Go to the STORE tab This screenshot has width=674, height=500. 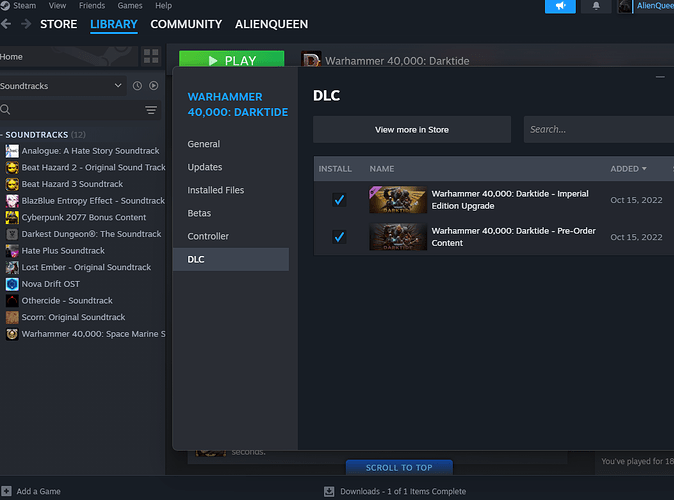point(58,24)
